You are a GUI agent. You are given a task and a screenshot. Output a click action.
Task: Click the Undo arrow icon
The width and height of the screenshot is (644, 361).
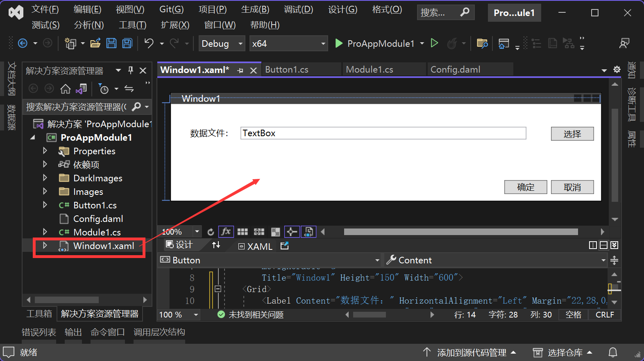pyautogui.click(x=149, y=43)
